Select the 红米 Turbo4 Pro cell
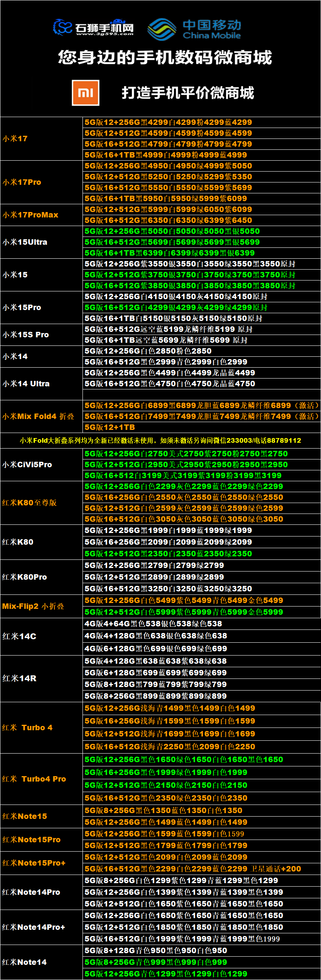This screenshot has height=980, width=321. click(x=34, y=779)
